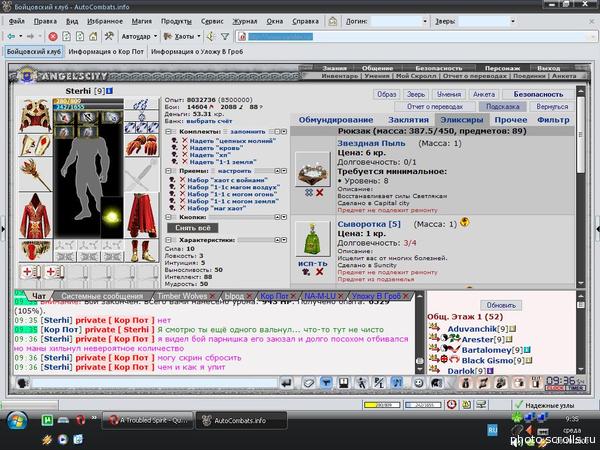Click in the chat message input field

154,383
